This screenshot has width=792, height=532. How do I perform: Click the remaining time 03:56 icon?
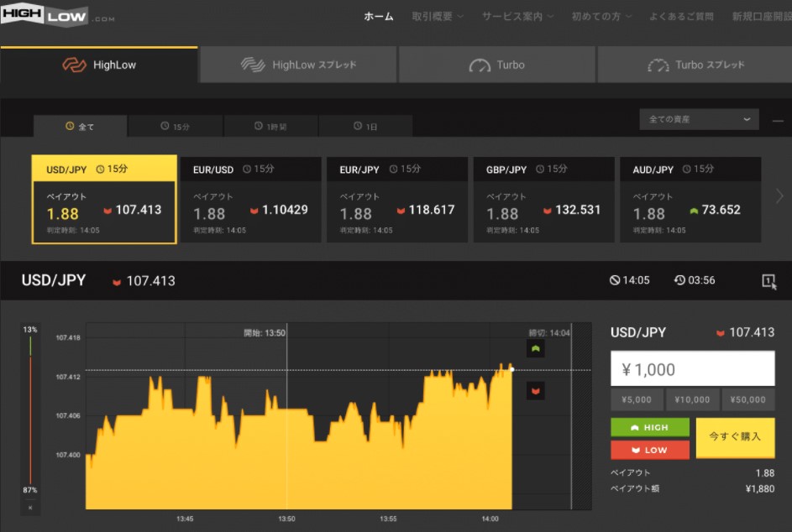pyautogui.click(x=679, y=280)
